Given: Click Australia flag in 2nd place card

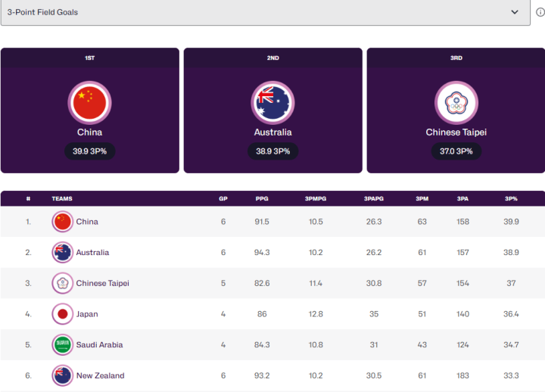Looking at the screenshot, I should [x=272, y=103].
